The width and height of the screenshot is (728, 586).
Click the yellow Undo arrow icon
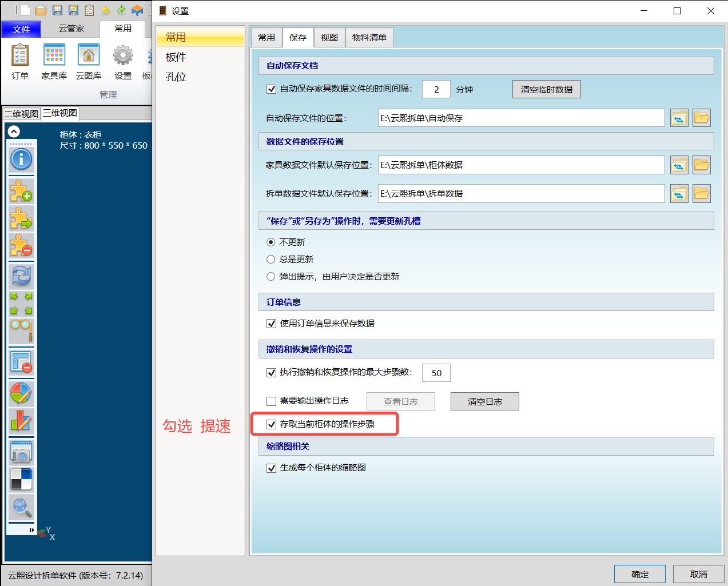tap(105, 10)
